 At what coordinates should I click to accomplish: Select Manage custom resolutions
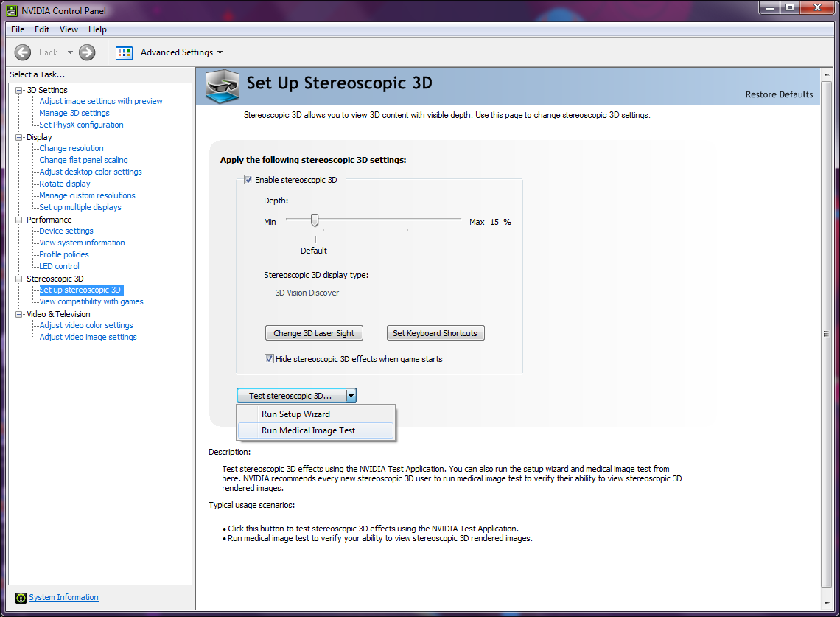tap(87, 195)
